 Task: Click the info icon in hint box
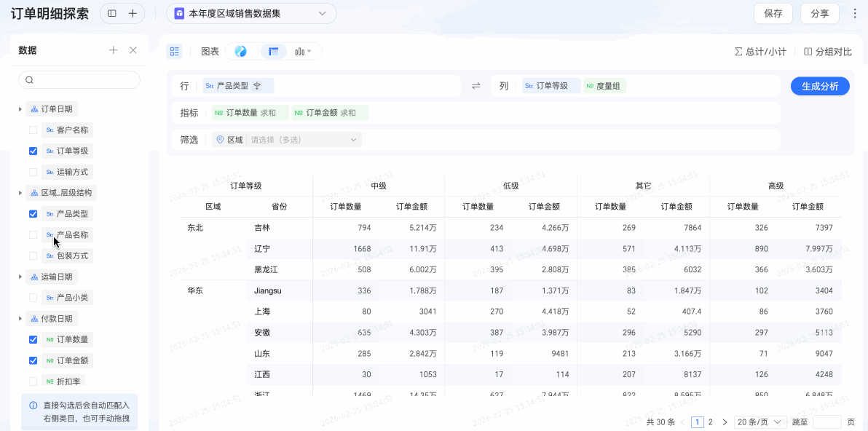point(33,405)
